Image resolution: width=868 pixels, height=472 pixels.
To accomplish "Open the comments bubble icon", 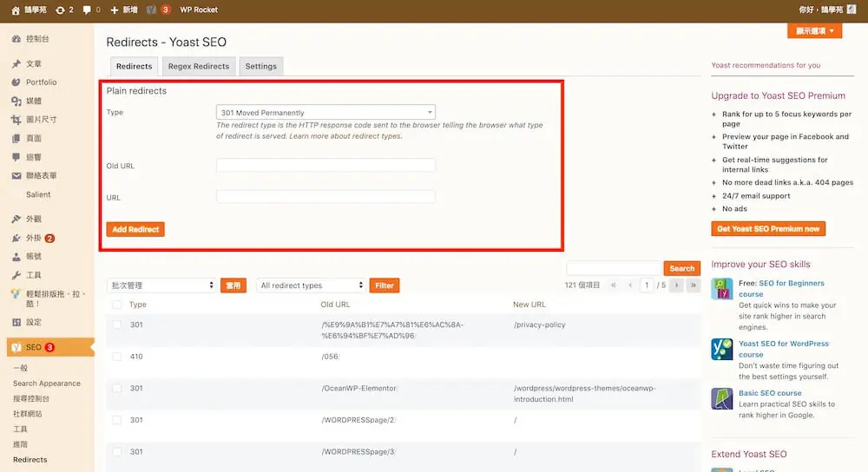I will (86, 10).
